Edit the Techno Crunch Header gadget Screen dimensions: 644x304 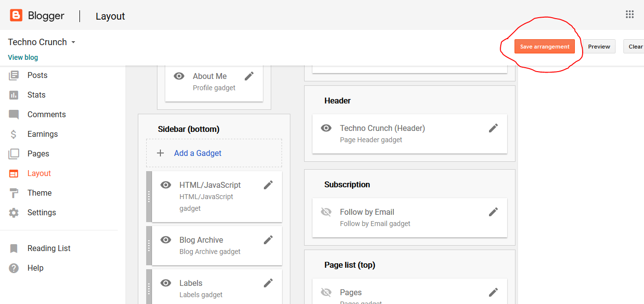493,128
